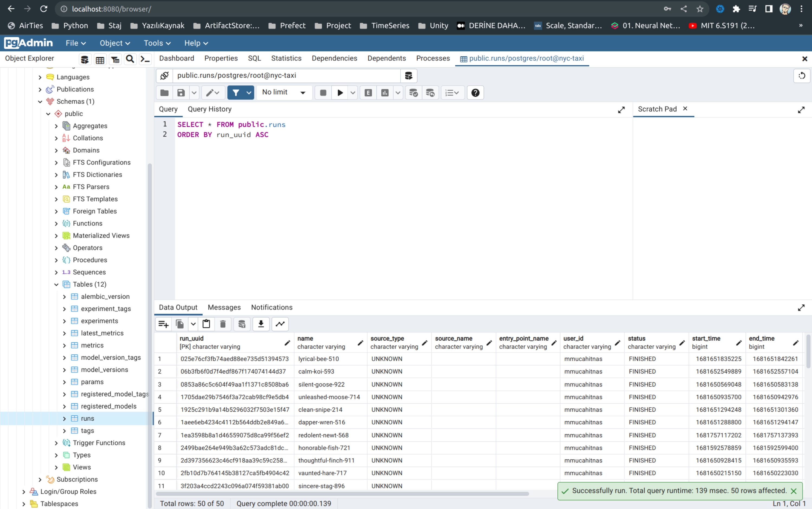Open the Tools menu
This screenshot has height=509, width=812.
[157, 43]
